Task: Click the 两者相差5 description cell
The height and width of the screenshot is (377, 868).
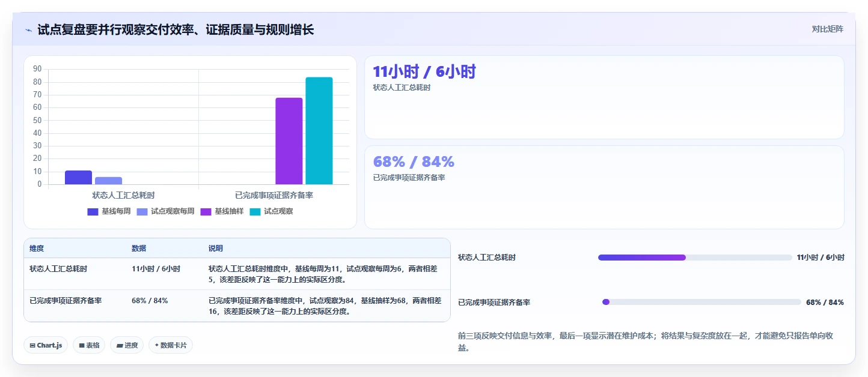Action: pyautogui.click(x=325, y=274)
